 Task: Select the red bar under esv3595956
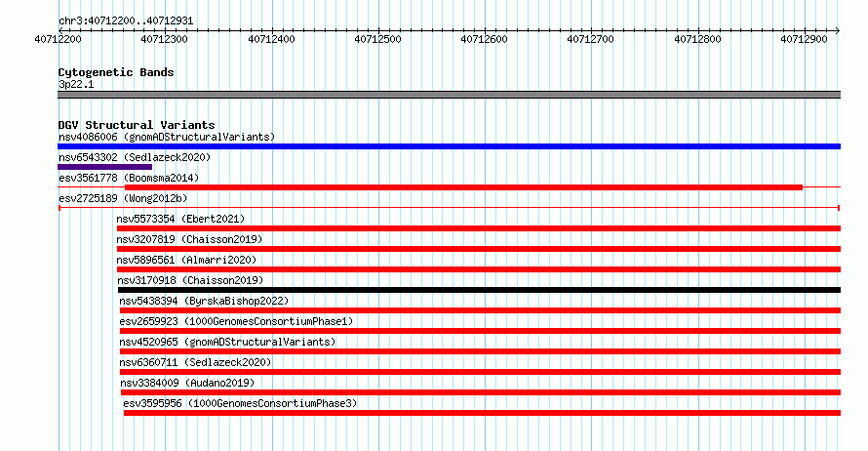[482, 413]
